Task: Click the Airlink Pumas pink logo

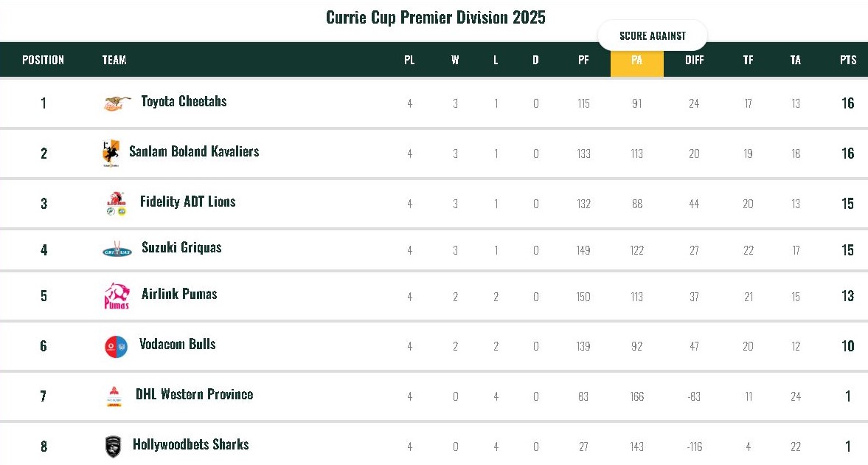Action: click(x=117, y=296)
